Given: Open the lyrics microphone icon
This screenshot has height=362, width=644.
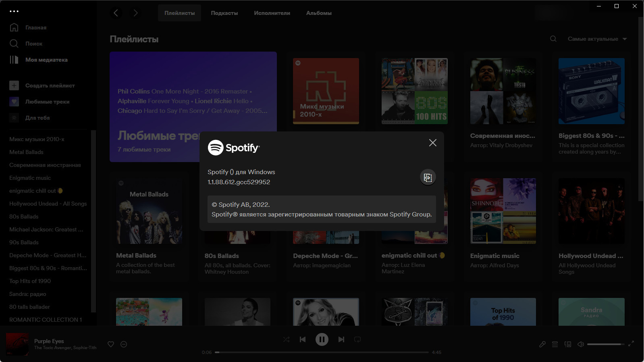Looking at the screenshot, I should point(542,344).
